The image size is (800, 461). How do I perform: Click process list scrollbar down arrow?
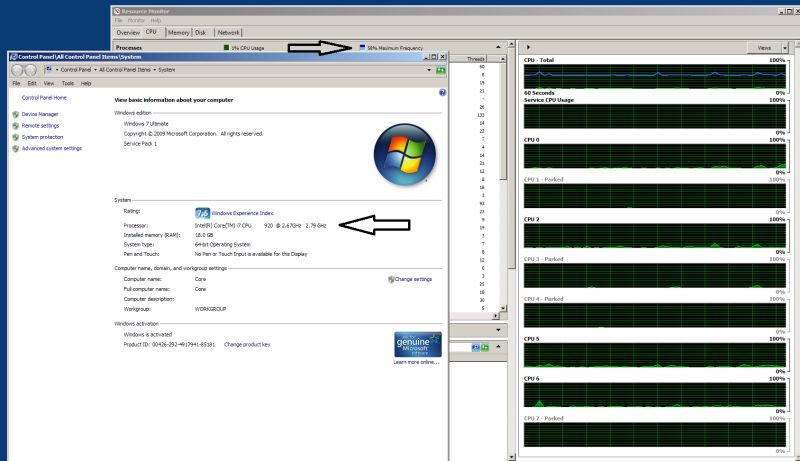click(x=503, y=309)
